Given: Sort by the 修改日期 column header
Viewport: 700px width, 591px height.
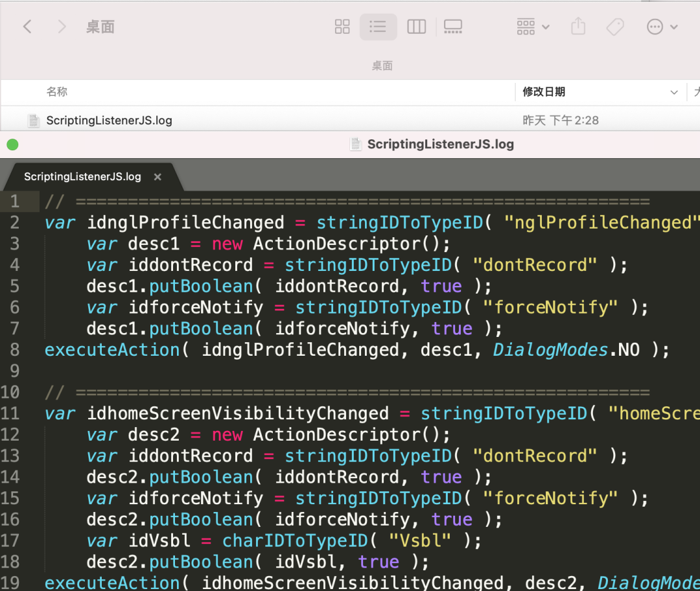Looking at the screenshot, I should click(x=544, y=92).
